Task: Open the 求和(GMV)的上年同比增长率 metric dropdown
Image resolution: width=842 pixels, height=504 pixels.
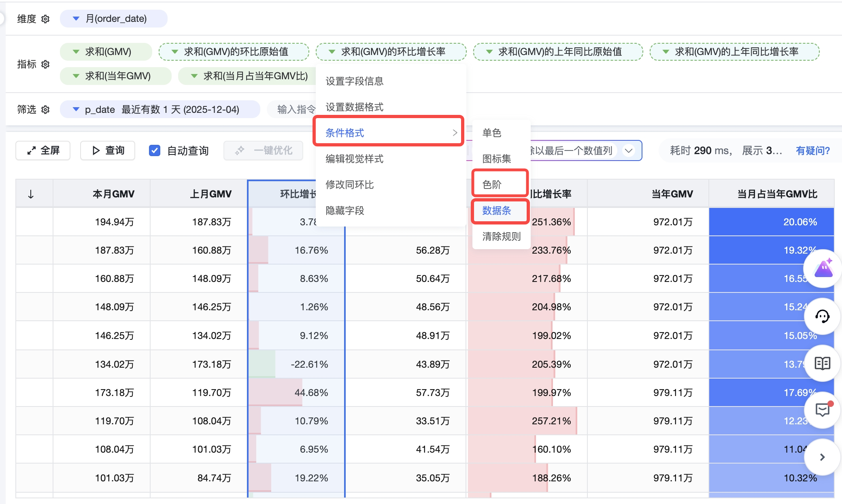Action: [x=666, y=52]
